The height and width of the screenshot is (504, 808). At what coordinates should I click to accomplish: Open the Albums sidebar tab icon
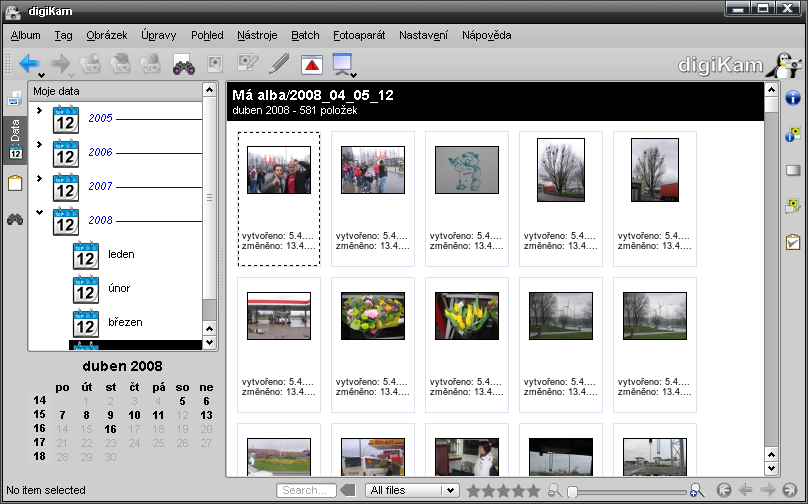[14, 98]
